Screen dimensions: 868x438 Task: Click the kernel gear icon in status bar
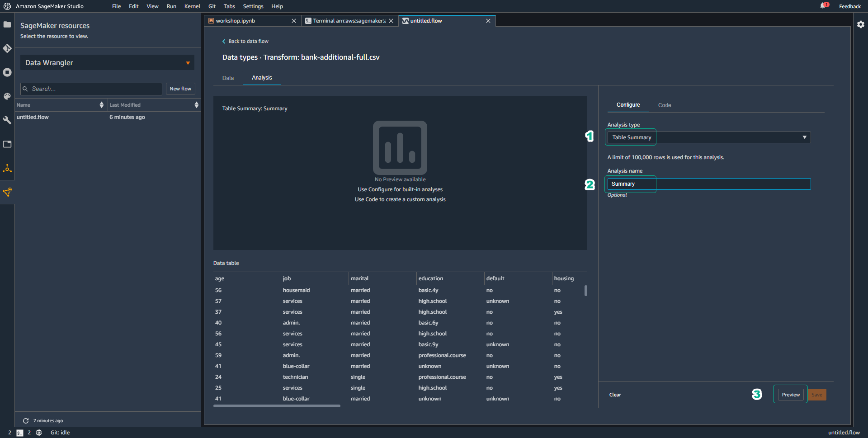click(39, 433)
